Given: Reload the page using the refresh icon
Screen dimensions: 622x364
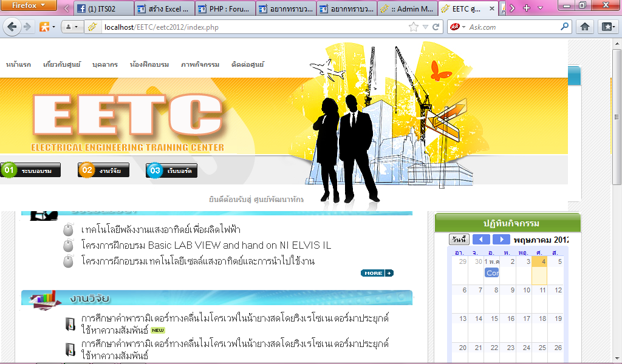Looking at the screenshot, I should (436, 27).
